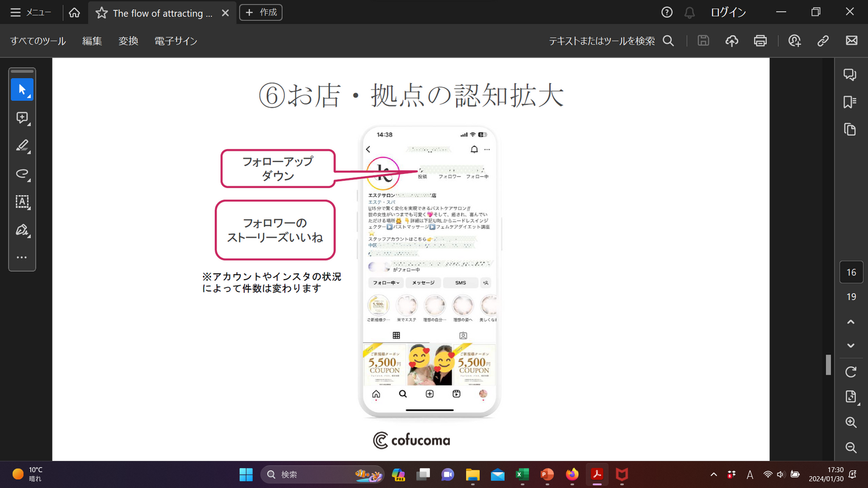Open the fill and sign pen tool
The image size is (868, 488).
tap(22, 230)
